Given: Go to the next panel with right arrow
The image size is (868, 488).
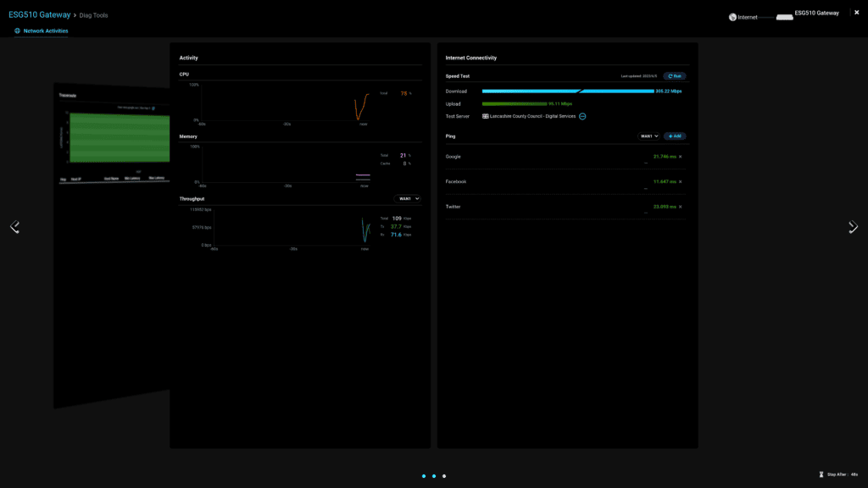Looking at the screenshot, I should pos(853,227).
